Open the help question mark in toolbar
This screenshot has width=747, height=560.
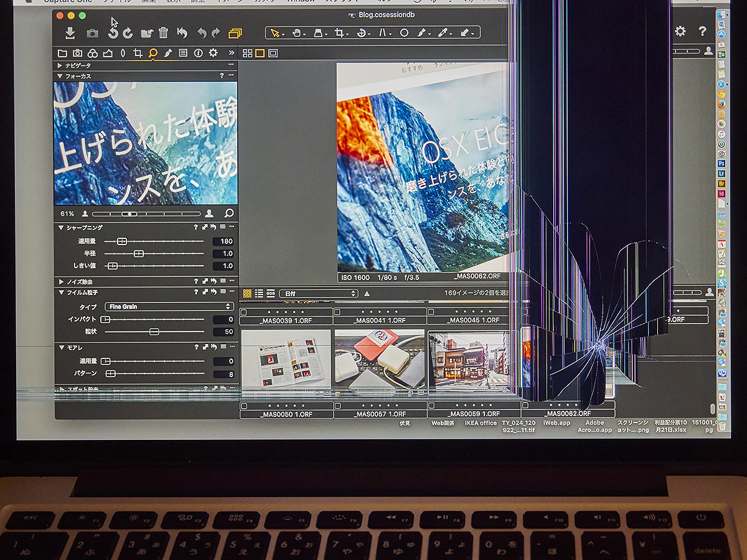[702, 31]
